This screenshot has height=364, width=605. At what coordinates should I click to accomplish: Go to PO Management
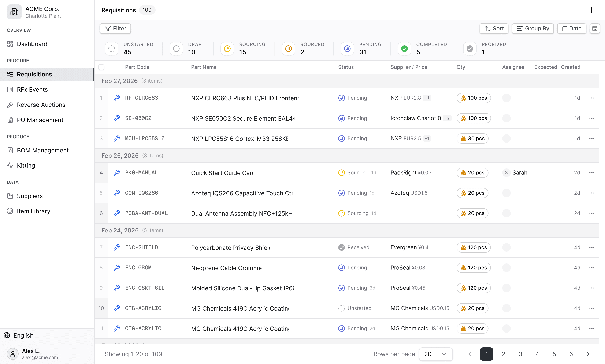[40, 120]
